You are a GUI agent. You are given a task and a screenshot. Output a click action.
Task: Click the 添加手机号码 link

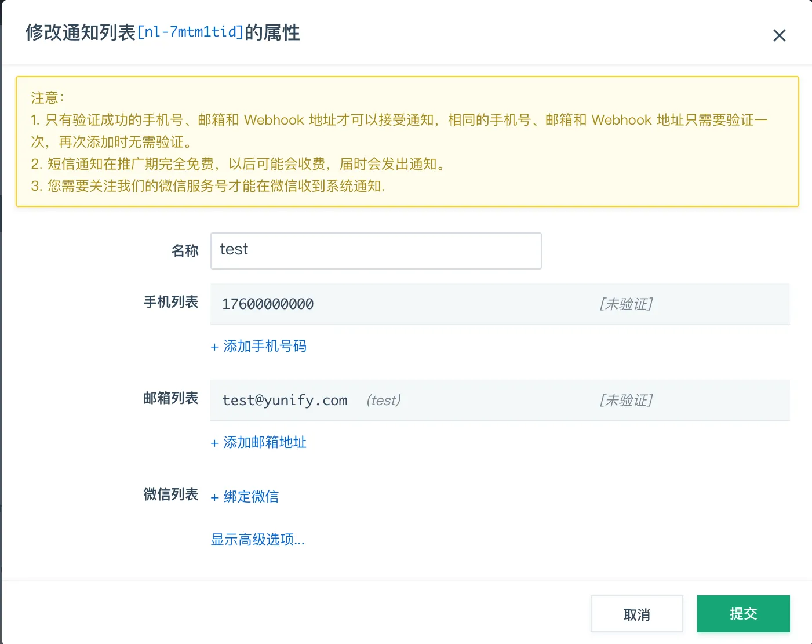258,346
